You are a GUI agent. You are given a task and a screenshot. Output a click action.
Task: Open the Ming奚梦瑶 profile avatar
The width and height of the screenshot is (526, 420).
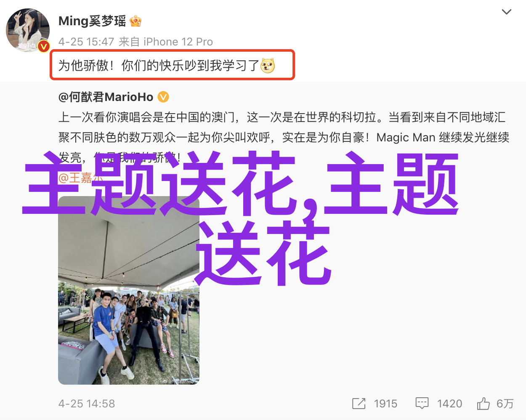pos(28,30)
